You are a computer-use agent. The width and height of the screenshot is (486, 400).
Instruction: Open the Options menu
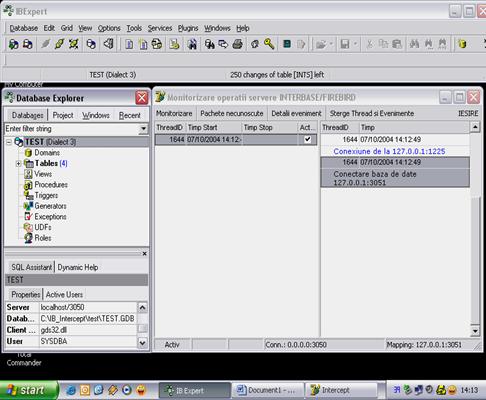(109, 28)
